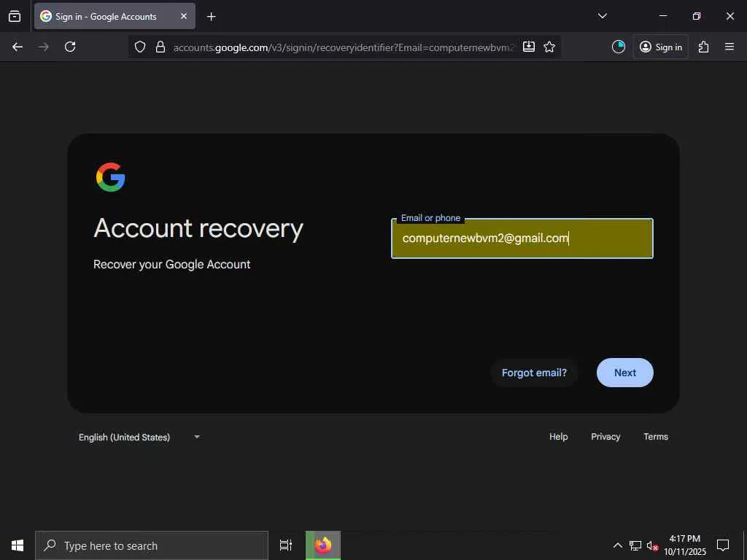Open the Extensions puzzle icon
Screen dimensions: 747x560
pos(704,47)
